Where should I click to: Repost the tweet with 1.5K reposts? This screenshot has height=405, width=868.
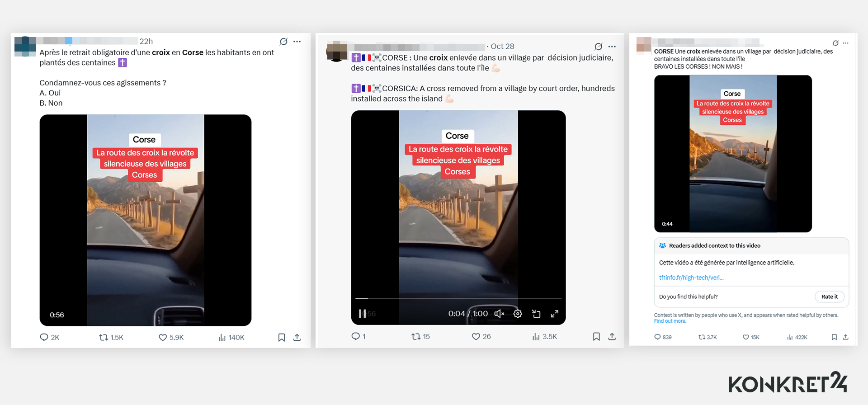click(104, 337)
